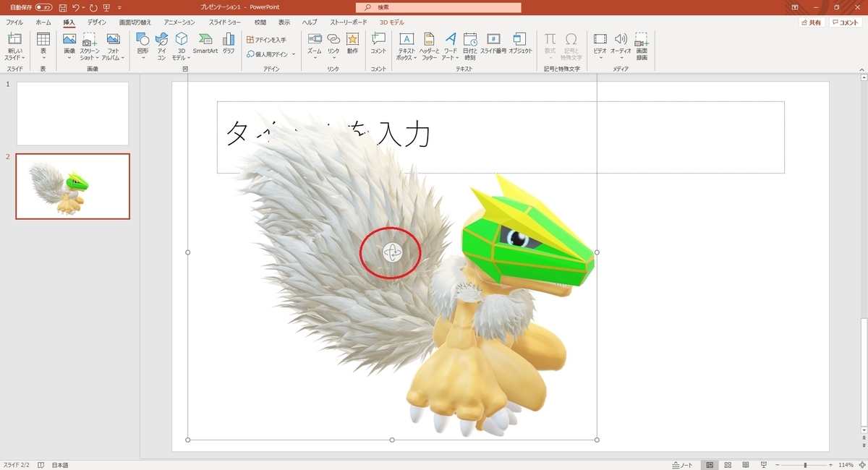Screen dimensions: 868x470
Task: Insert a グラフ chart
Action: (229, 43)
